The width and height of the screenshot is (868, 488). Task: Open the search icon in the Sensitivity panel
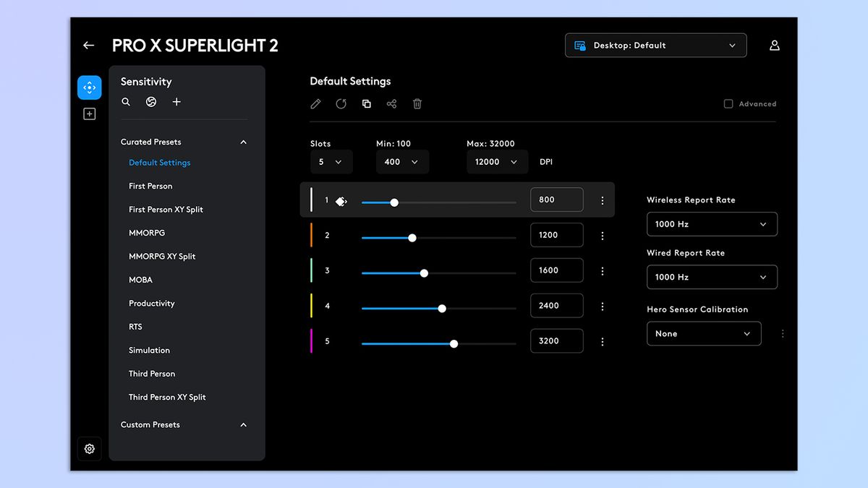coord(126,102)
